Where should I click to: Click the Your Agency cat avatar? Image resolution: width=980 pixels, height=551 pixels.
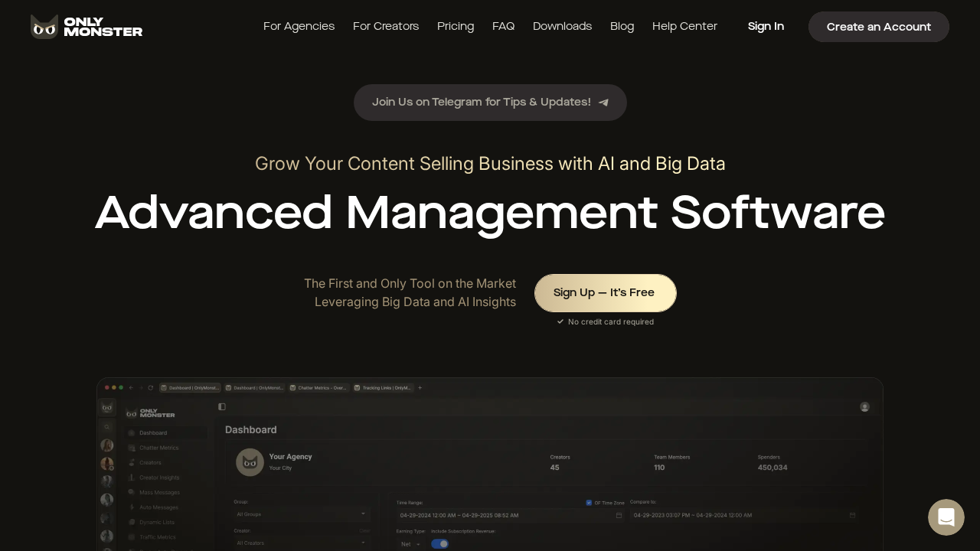pyautogui.click(x=250, y=462)
